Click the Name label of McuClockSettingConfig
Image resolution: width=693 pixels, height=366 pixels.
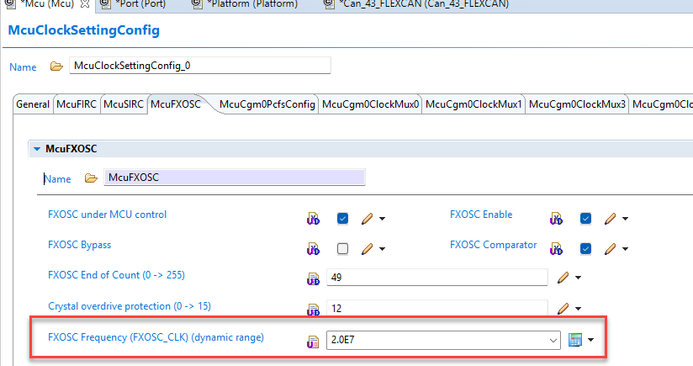[23, 67]
